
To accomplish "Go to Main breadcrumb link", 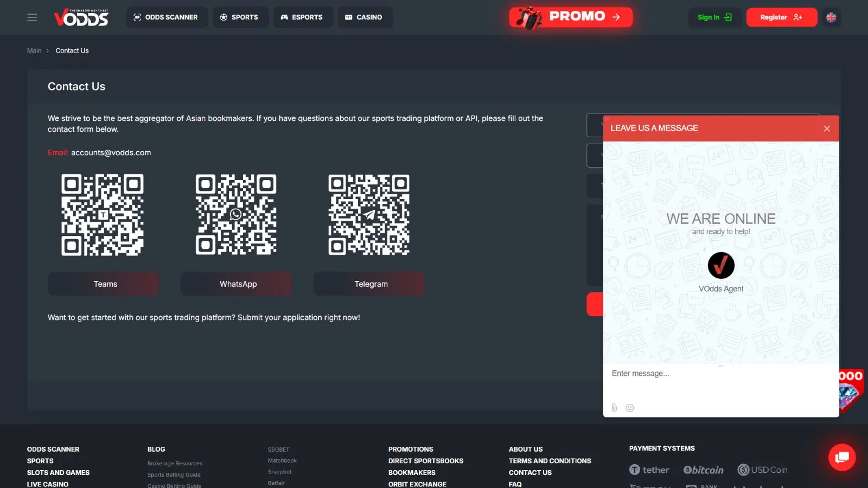I will pos(34,50).
